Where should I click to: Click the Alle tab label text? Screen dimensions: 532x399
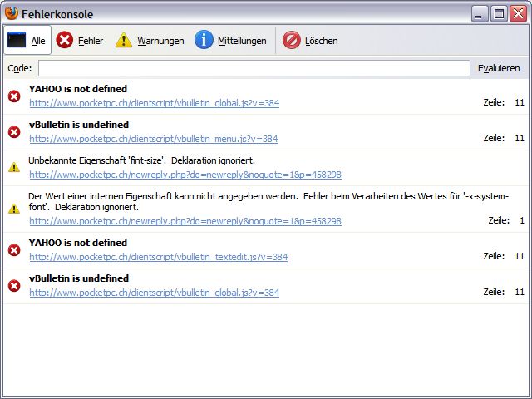pos(38,41)
